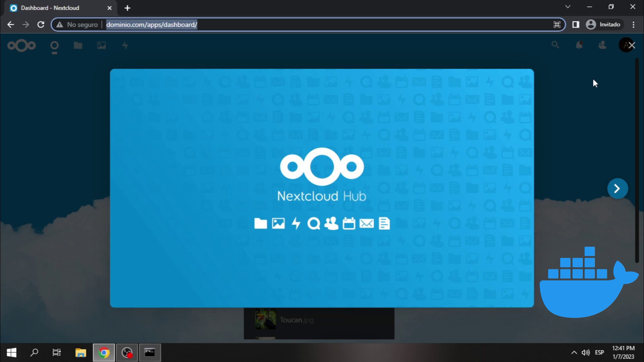The width and height of the screenshot is (644, 362).
Task: Select the Toucan.jpg file name
Action: pyautogui.click(x=297, y=320)
